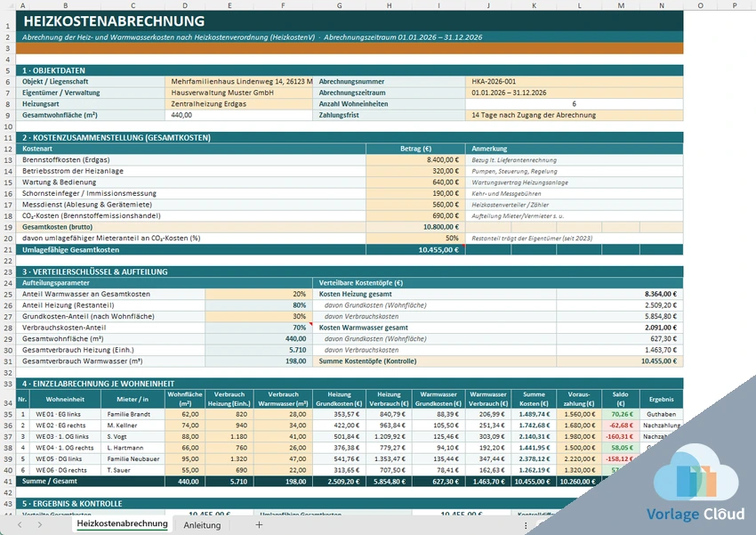Click tenant cell 'Familie Neubauer'
Image resolution: width=756 pixels, height=535 pixels.
[133, 458]
